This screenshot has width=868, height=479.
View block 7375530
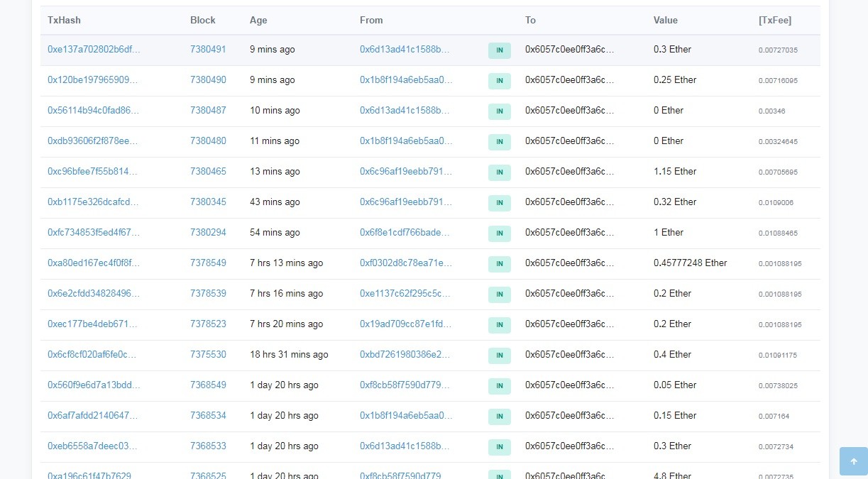[208, 355]
